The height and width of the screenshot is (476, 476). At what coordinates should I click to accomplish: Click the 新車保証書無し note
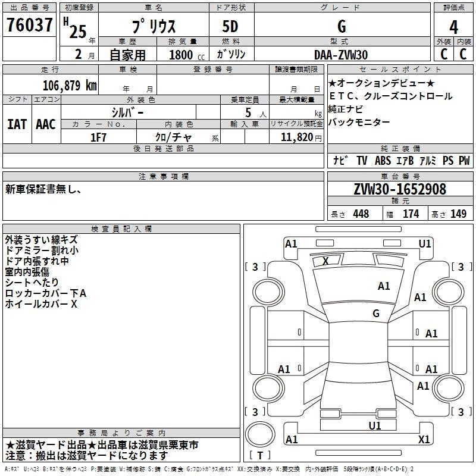[43, 189]
